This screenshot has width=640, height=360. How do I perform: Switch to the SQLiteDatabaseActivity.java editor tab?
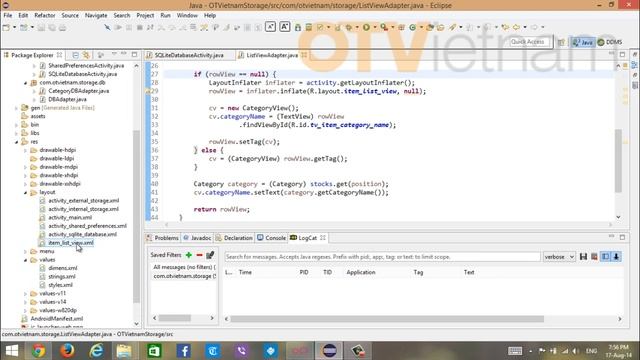189,55
